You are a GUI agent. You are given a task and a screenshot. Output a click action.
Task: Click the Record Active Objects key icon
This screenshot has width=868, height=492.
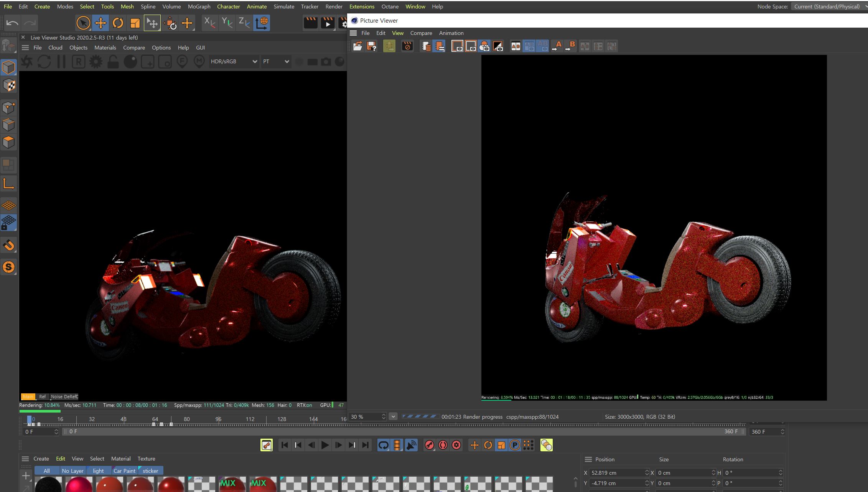[430, 445]
